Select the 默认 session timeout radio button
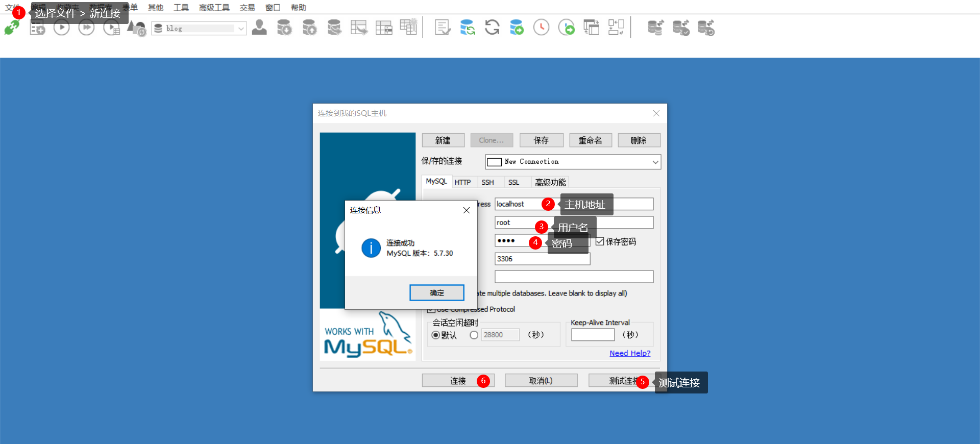The width and height of the screenshot is (980, 444). tap(435, 335)
